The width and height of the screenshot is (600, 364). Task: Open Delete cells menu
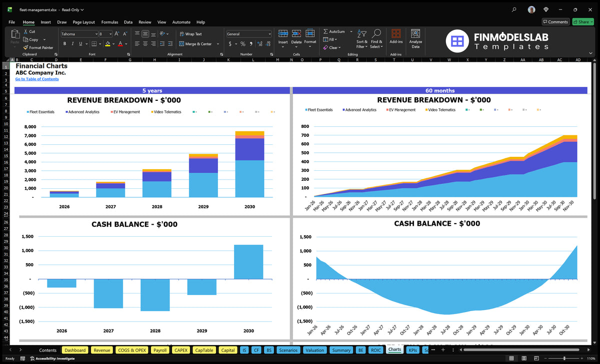(296, 38)
